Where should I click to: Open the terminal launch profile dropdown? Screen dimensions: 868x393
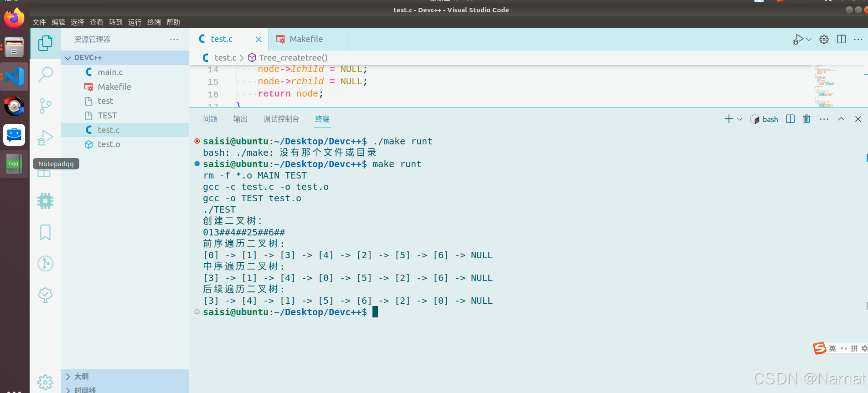[x=739, y=119]
